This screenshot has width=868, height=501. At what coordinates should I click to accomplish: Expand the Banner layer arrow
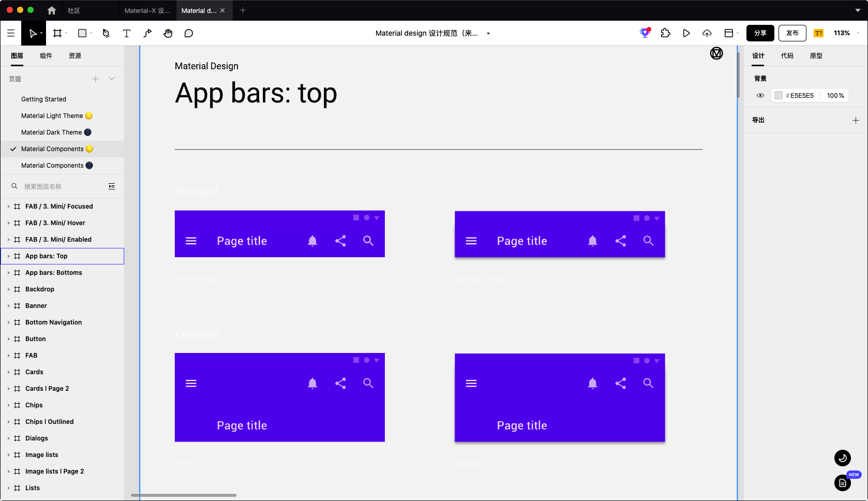click(9, 306)
